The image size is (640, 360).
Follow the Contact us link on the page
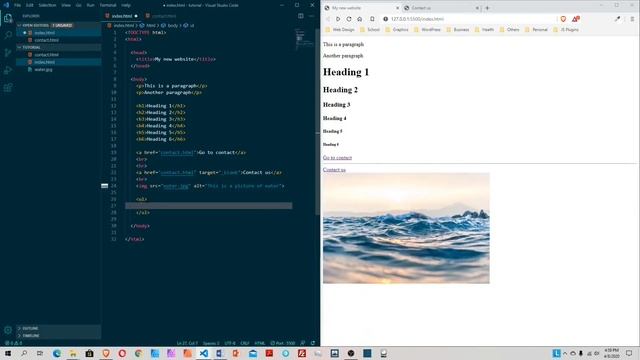[334, 170]
